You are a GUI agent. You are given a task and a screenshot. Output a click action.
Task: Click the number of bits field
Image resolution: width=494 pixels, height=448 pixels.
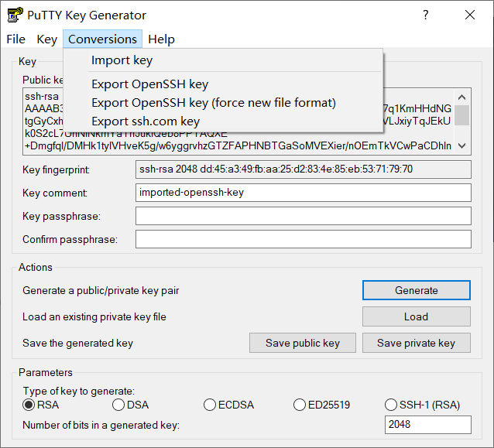click(428, 425)
